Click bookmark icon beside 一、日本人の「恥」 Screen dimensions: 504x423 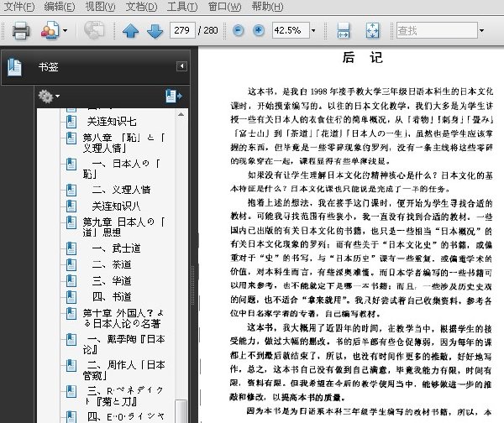click(71, 164)
